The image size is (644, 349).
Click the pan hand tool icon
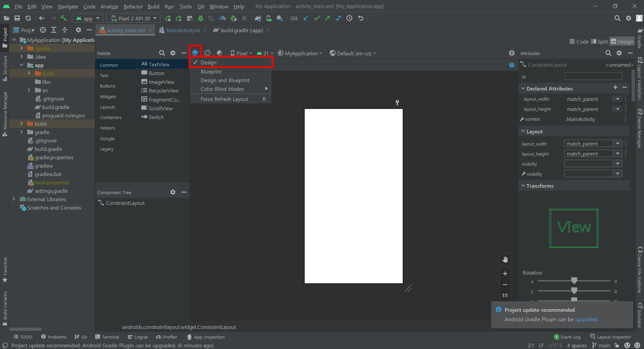click(505, 259)
